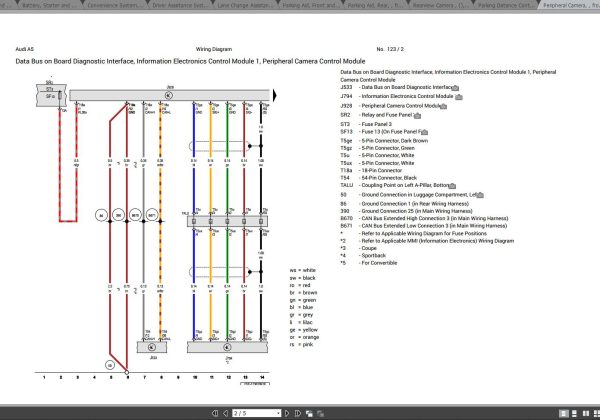Open camera icon next to TALU Coupling Point
This screenshot has width=600, height=420.
tap(452, 186)
